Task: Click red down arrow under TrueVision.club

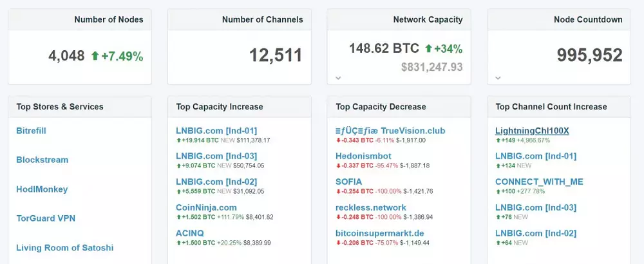Action: 338,140
